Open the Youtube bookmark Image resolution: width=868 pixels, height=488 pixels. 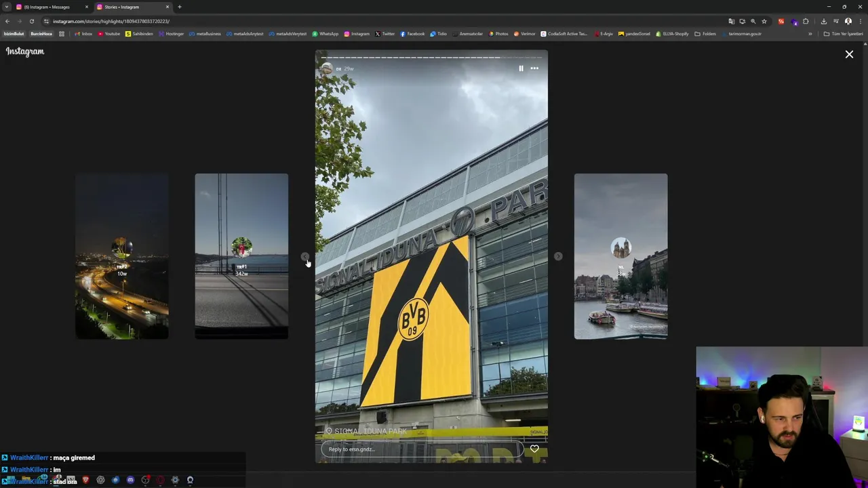click(108, 34)
